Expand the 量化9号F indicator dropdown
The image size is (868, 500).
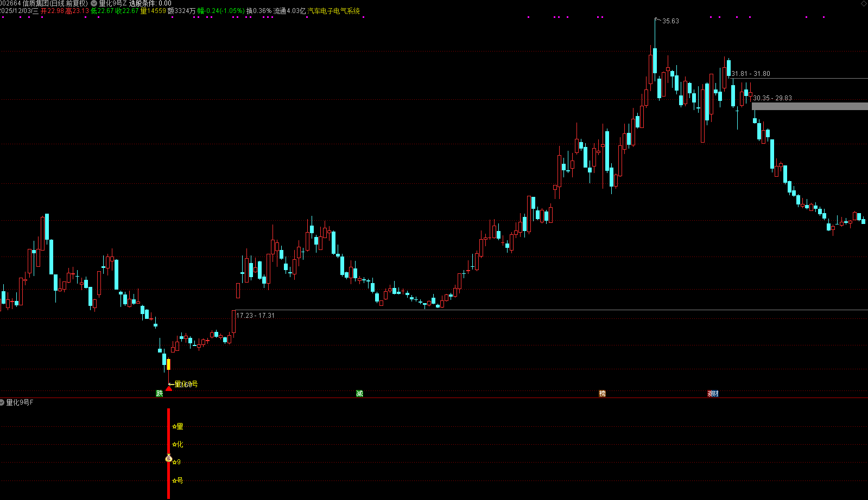coord(2,402)
